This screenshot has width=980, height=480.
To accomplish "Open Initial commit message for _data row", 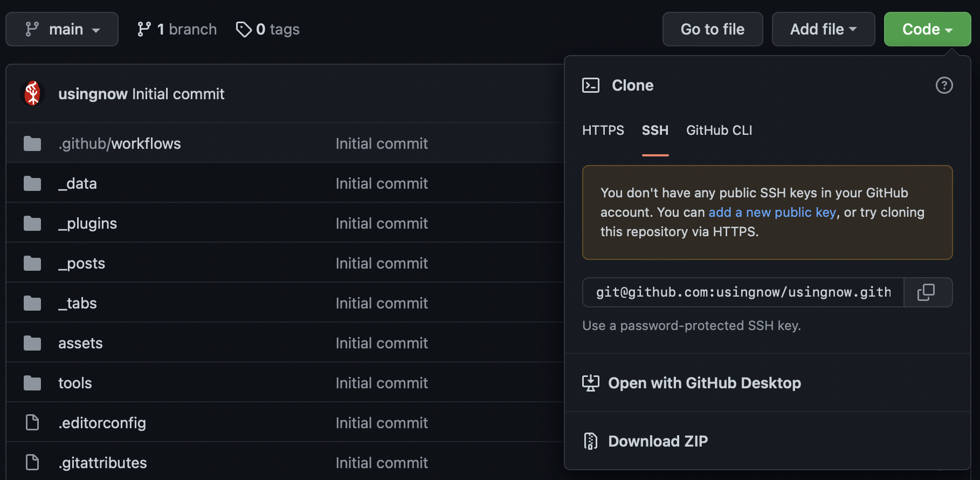I will (x=382, y=183).
